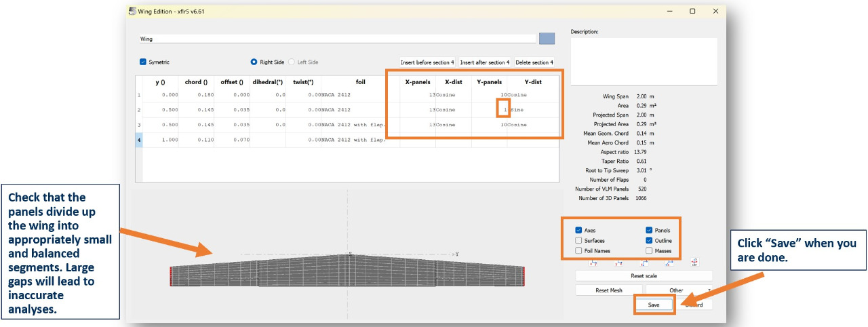
Task: Click the xflr5 app icon in title bar
Action: (x=132, y=11)
